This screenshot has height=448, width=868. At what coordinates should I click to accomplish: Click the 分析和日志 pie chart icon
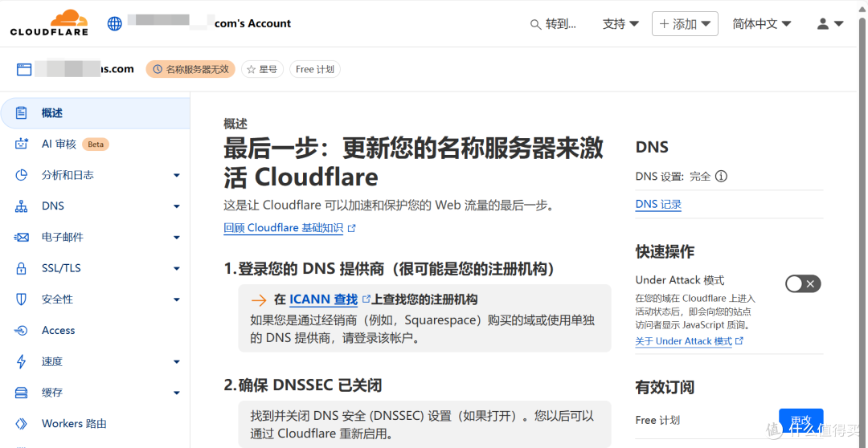click(21, 175)
